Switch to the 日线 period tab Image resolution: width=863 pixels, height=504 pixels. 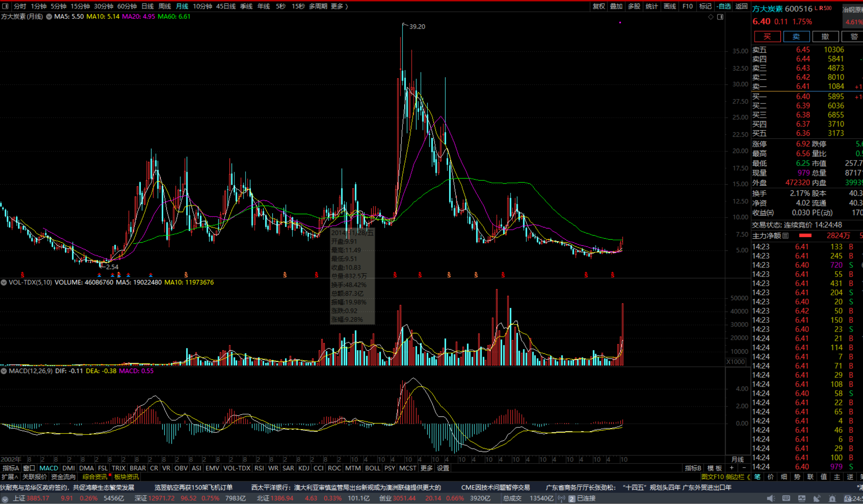click(147, 6)
